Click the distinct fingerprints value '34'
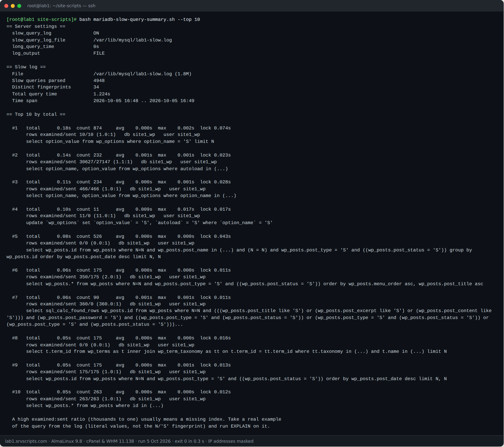504x447 pixels. pyautogui.click(x=96, y=87)
